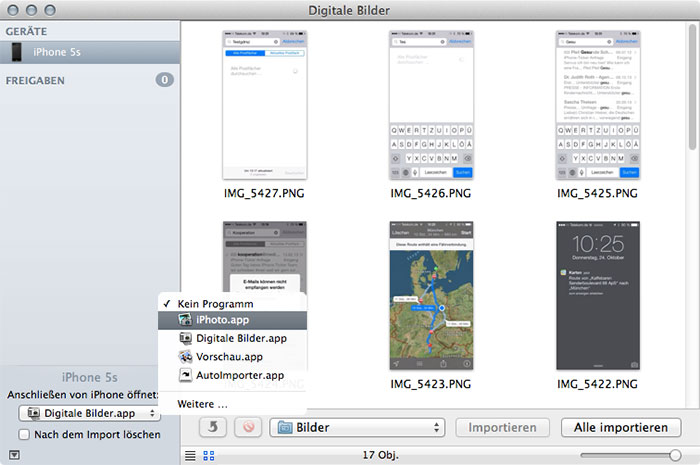The width and height of the screenshot is (700, 465).
Task: Choose Kein Programm in popup menu
Action: pyautogui.click(x=232, y=304)
